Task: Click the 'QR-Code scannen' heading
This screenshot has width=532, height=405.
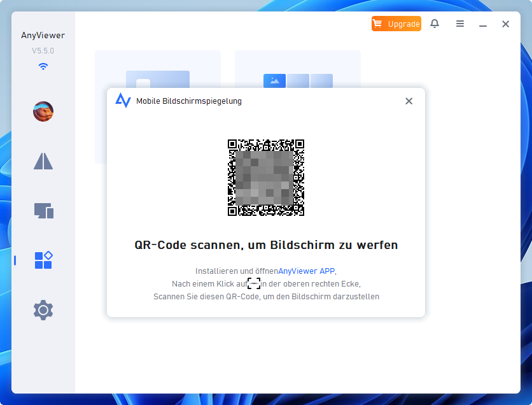Action: (266, 245)
